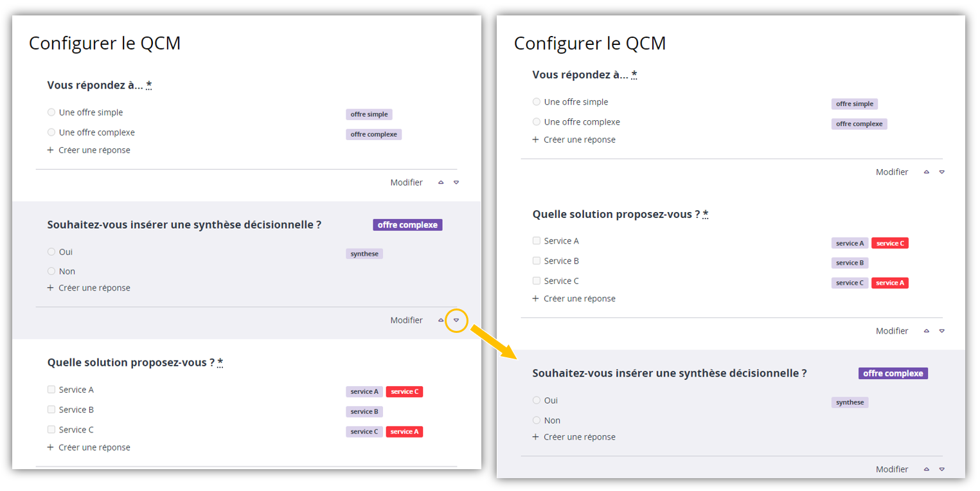
Task: Move down 'Quelle solution' question in right panel
Action: tap(941, 331)
